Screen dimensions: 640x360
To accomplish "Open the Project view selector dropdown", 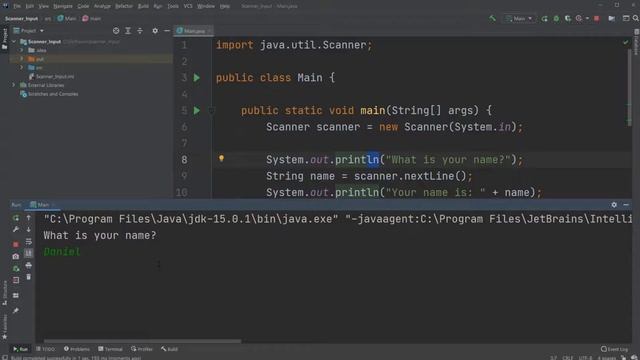I will coord(29,31).
